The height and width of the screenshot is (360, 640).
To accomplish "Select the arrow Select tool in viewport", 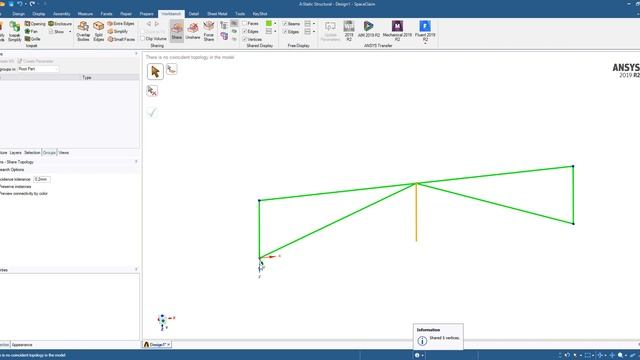I will tap(155, 71).
